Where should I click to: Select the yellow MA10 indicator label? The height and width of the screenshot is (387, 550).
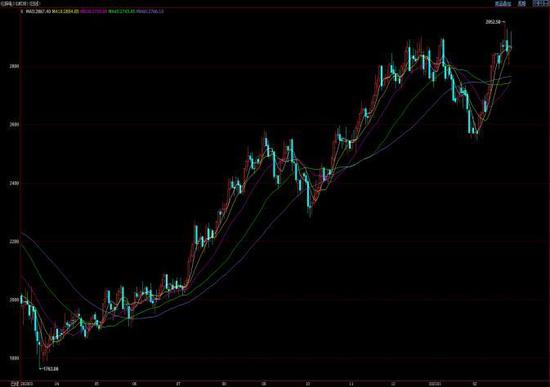coord(65,11)
